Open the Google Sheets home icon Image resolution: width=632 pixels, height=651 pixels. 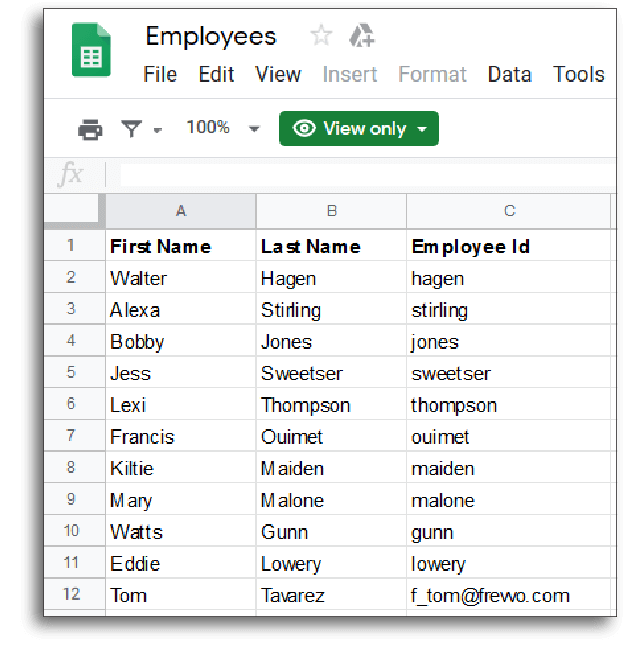coord(91,50)
